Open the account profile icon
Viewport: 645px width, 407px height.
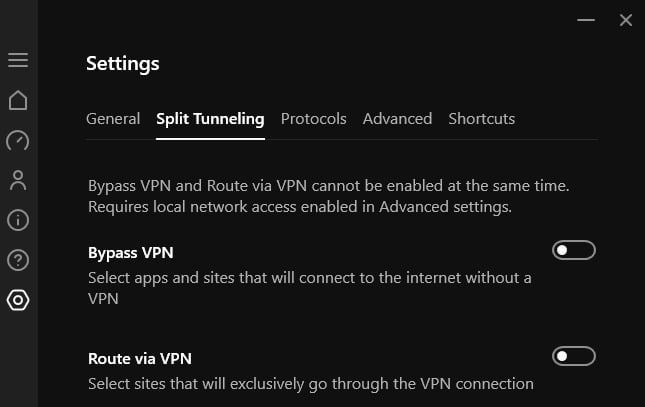coord(18,180)
